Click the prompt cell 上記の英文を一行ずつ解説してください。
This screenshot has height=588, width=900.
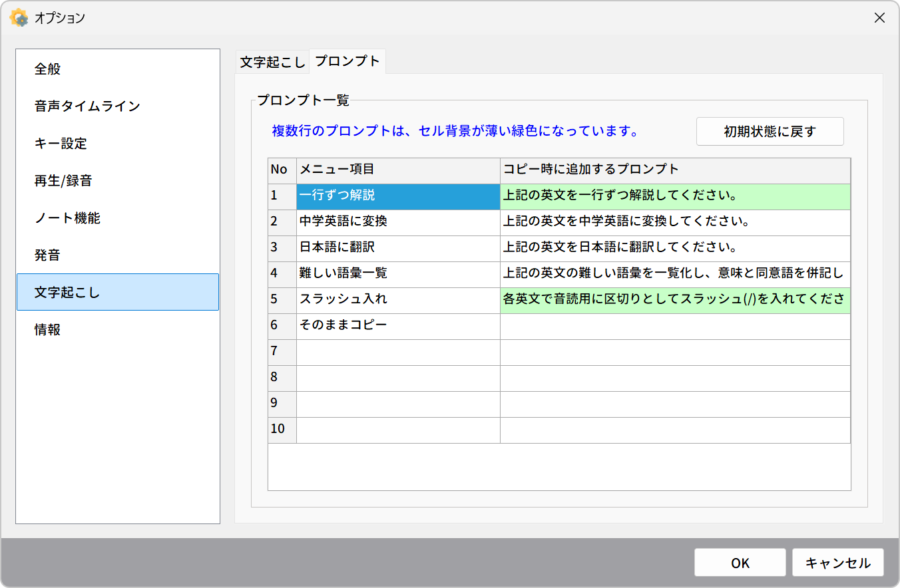675,196
